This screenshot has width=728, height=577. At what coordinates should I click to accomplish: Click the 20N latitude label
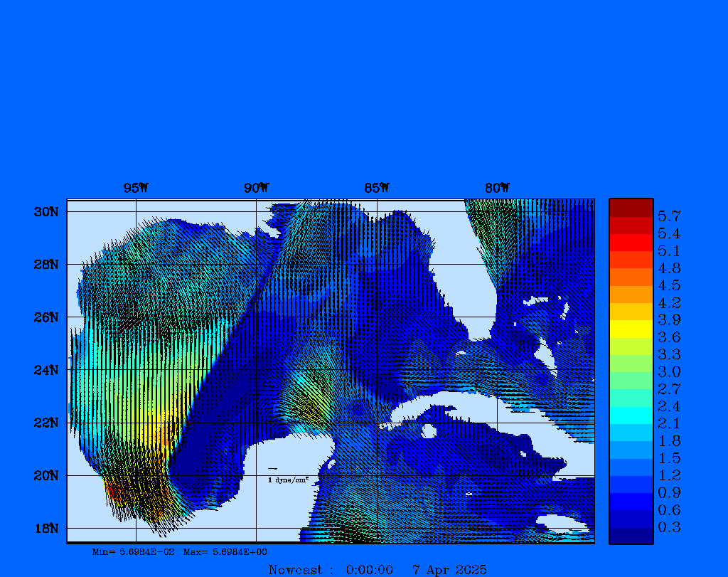[46, 476]
